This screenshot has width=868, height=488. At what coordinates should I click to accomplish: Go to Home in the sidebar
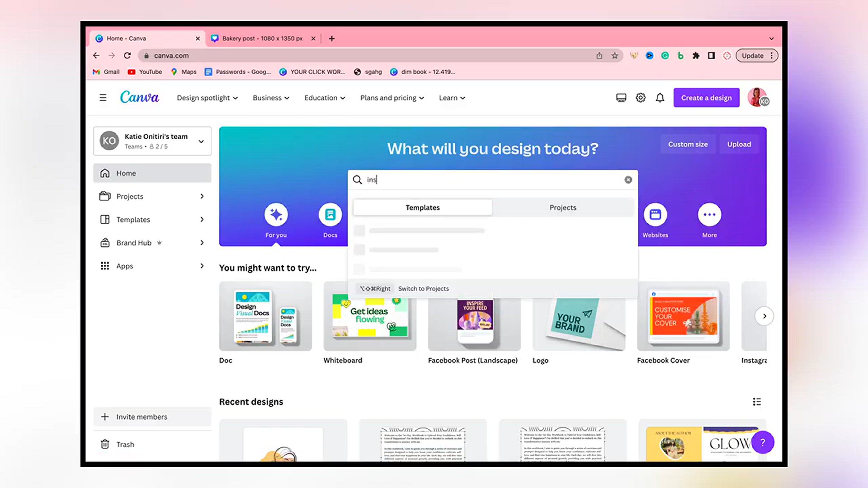(x=152, y=173)
